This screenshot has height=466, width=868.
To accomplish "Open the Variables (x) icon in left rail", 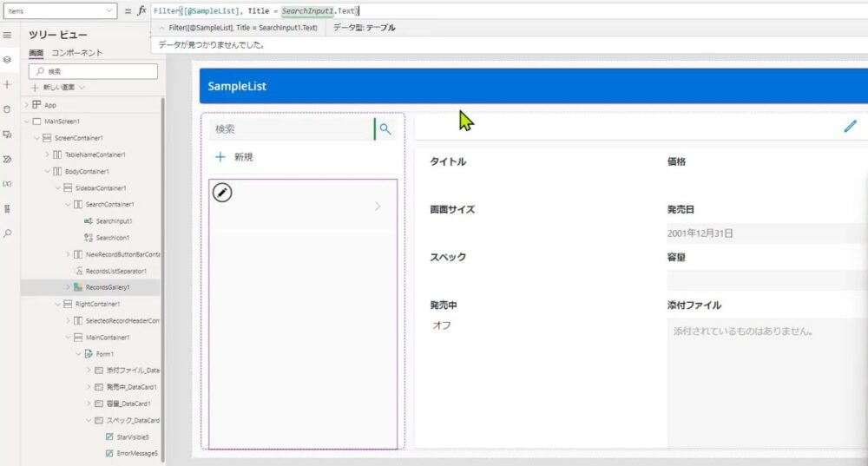I will click(x=7, y=184).
